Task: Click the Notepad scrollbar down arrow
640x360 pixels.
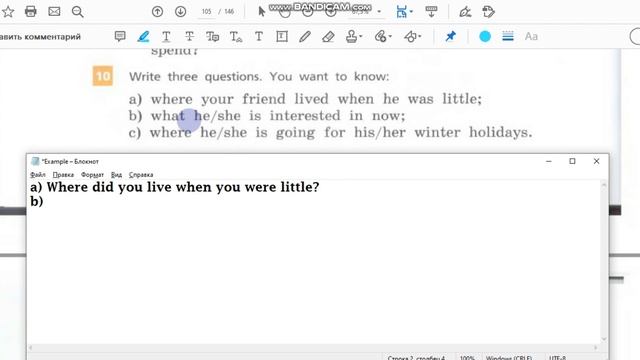Action: click(604, 339)
